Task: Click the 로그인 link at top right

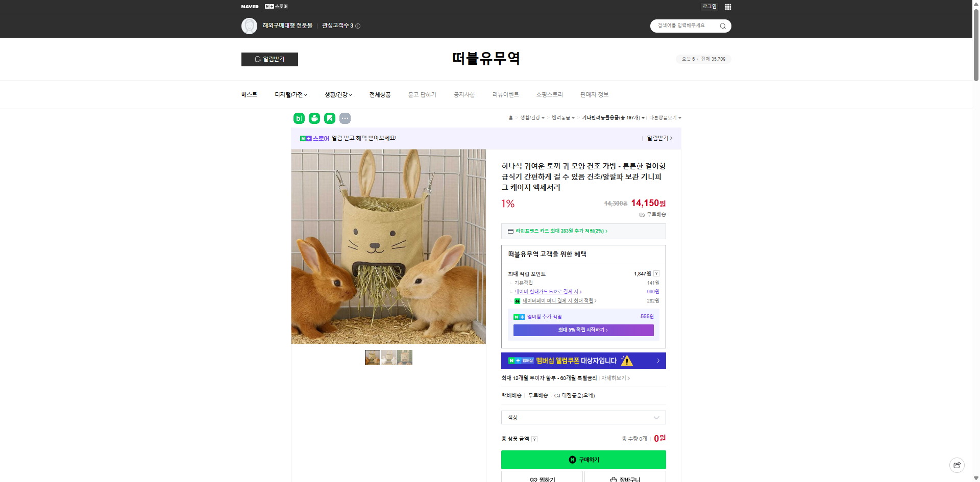Action: [709, 7]
